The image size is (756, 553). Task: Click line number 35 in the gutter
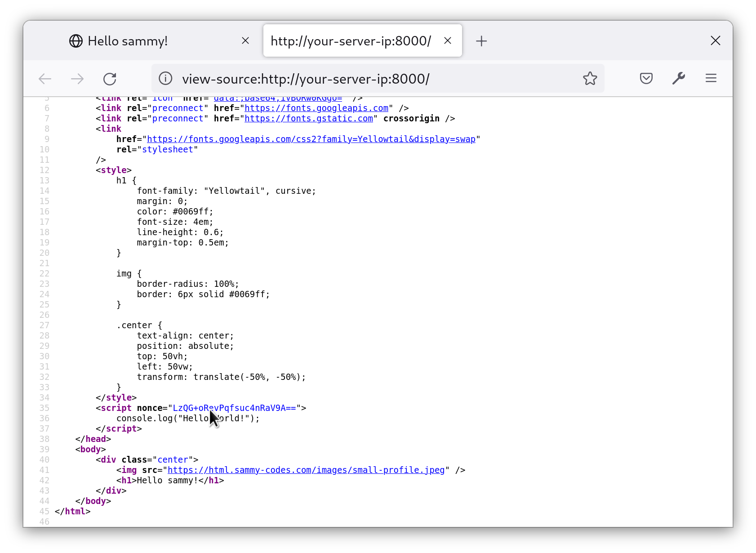click(x=44, y=408)
